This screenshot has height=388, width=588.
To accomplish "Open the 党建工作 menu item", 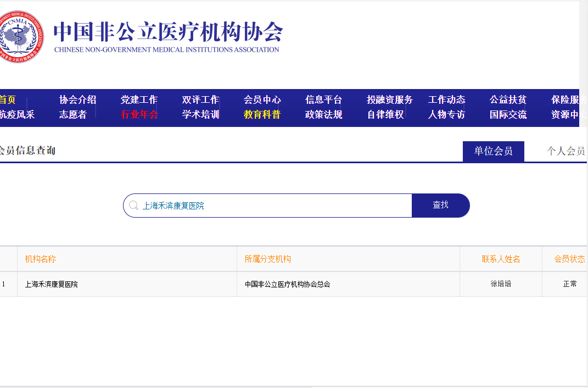I will coord(139,99).
